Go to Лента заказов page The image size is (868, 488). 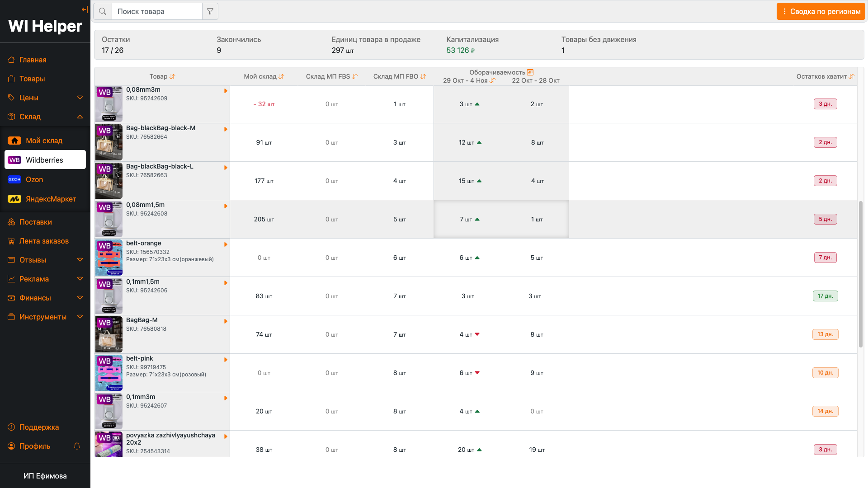pos(44,241)
